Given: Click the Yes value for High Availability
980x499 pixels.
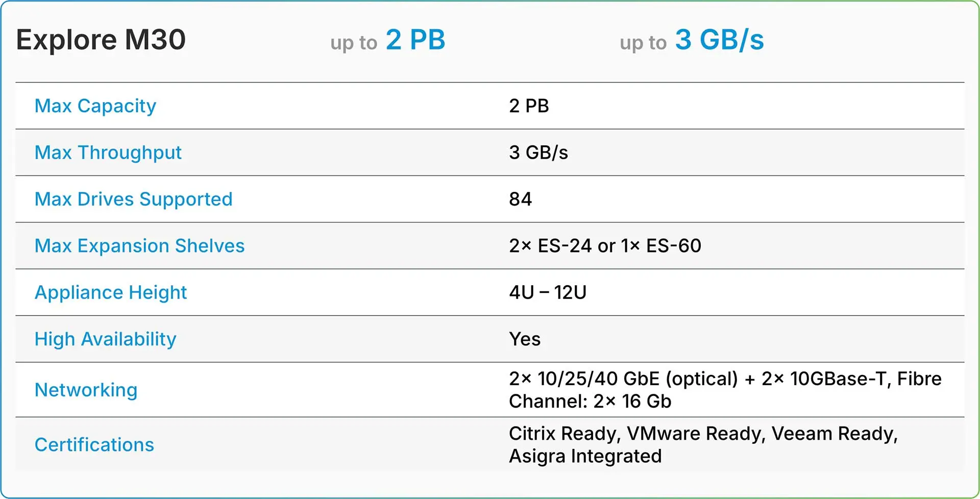Looking at the screenshot, I should [x=525, y=339].
